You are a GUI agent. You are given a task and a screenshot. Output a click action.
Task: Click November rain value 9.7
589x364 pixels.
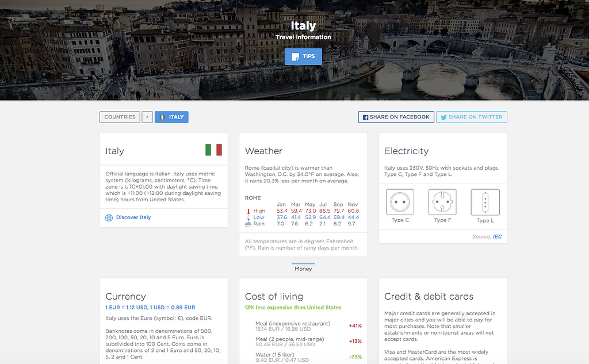351,224
